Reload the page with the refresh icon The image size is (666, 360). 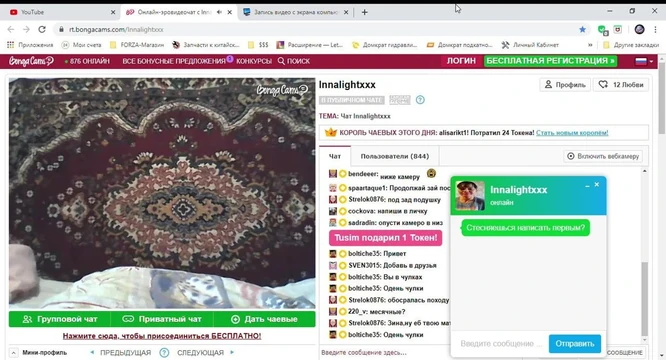[42, 29]
